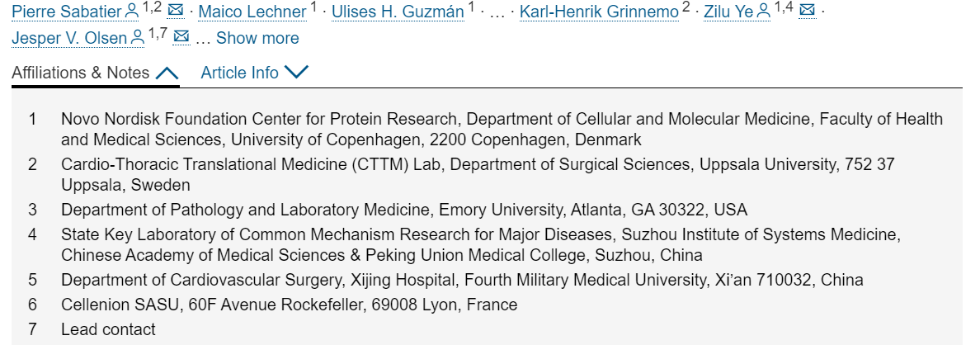The width and height of the screenshot is (980, 345).
Task: Open Zilu Ye's author profile icon
Action: point(764,11)
